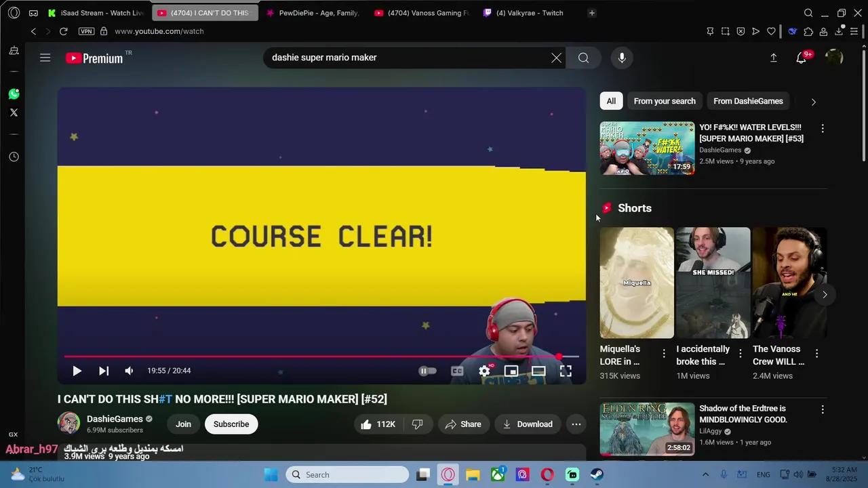Screen dimensions: 868x488
Task: Open options for I accidentally broke short
Action: click(741, 353)
